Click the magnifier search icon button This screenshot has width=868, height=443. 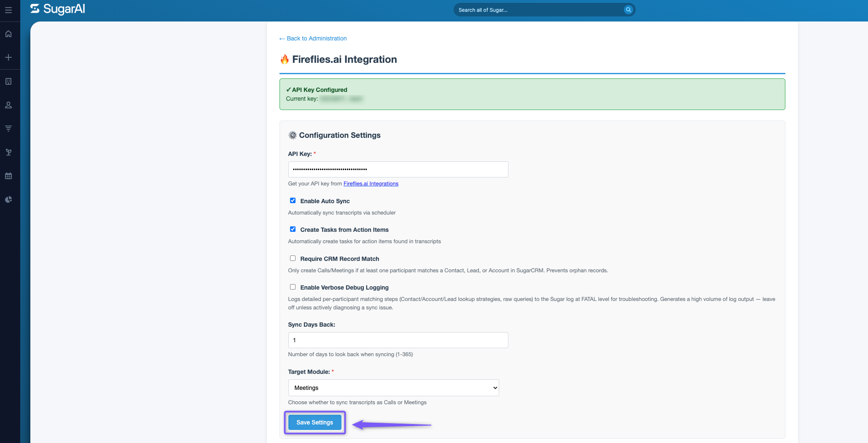pos(628,10)
